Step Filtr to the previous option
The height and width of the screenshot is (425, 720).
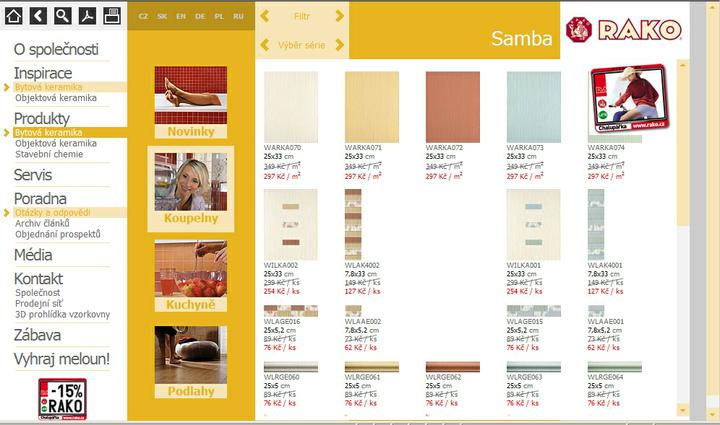(x=264, y=16)
